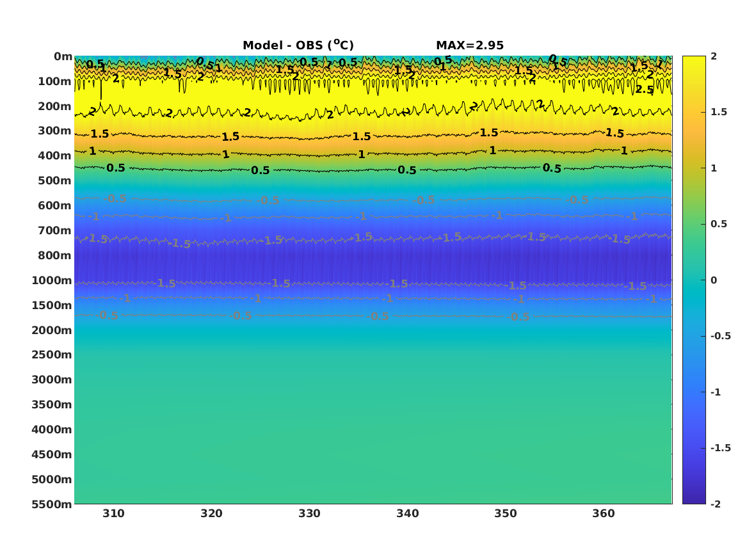Image resolution: width=747 pixels, height=560 pixels.
Task: Select the "5000m" y-axis label
Action: tap(52, 479)
